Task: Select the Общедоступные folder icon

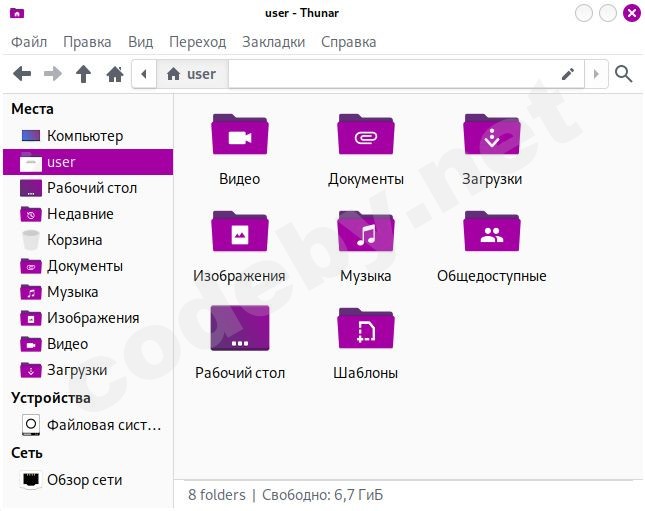Action: click(x=492, y=231)
